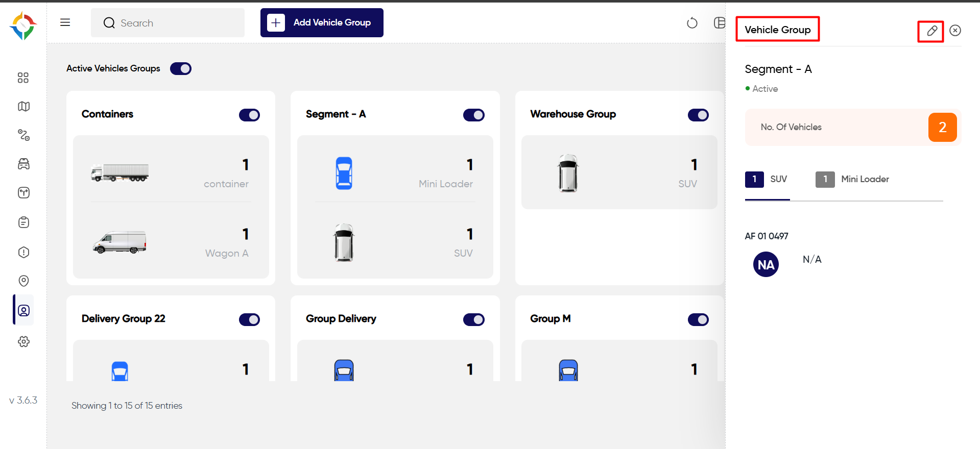
Task: Click the pencil edit icon for Vehicle Group
Action: [x=931, y=31]
